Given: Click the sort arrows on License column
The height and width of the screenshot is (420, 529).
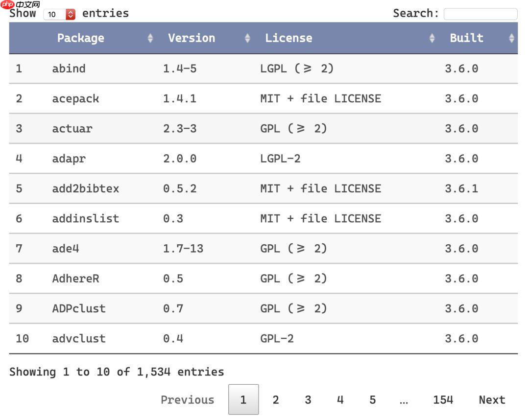Looking at the screenshot, I should point(432,38).
